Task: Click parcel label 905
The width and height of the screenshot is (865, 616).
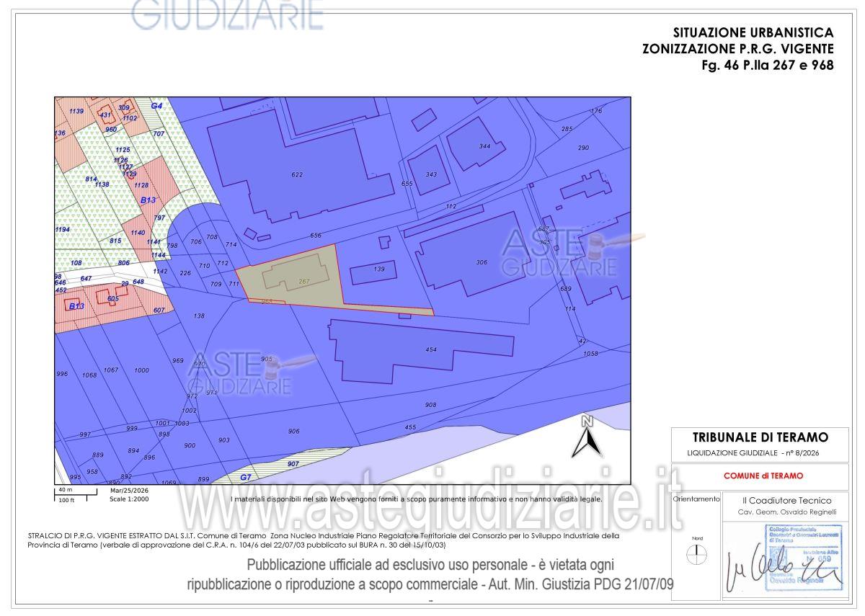Action: pos(267,359)
